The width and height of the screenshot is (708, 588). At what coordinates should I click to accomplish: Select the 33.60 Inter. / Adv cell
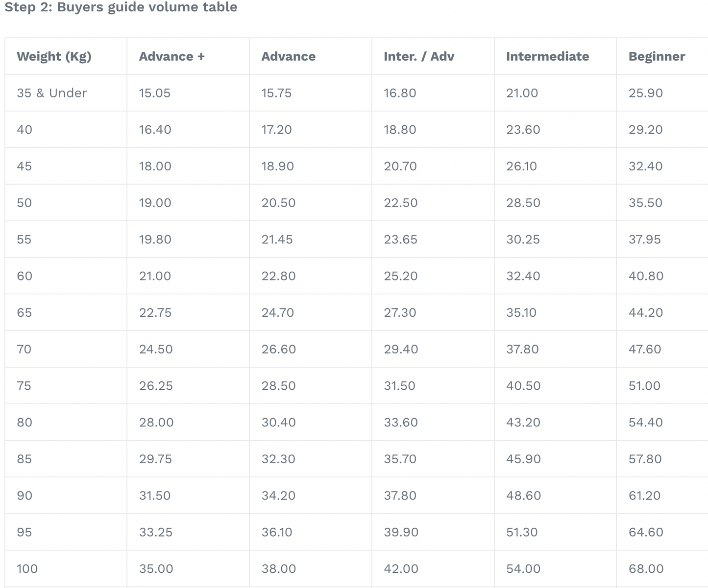click(x=401, y=423)
